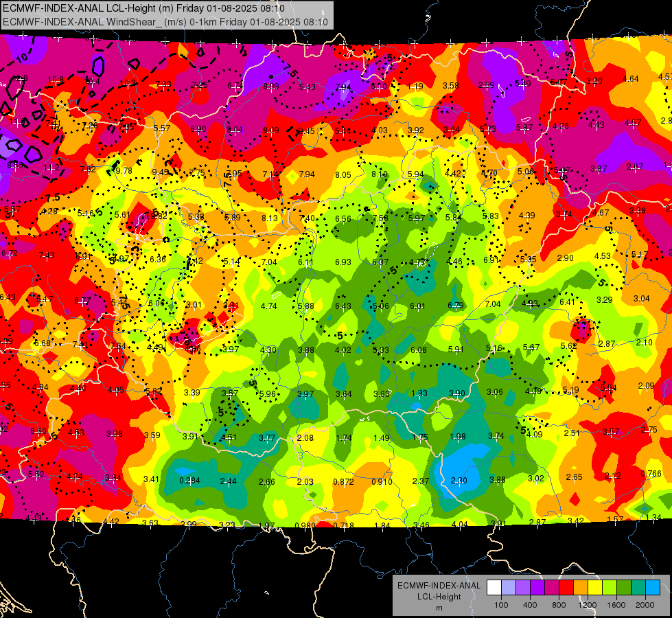The image size is (672, 618).
Task: Click the wind shear value 3.58
Action: click(451, 86)
